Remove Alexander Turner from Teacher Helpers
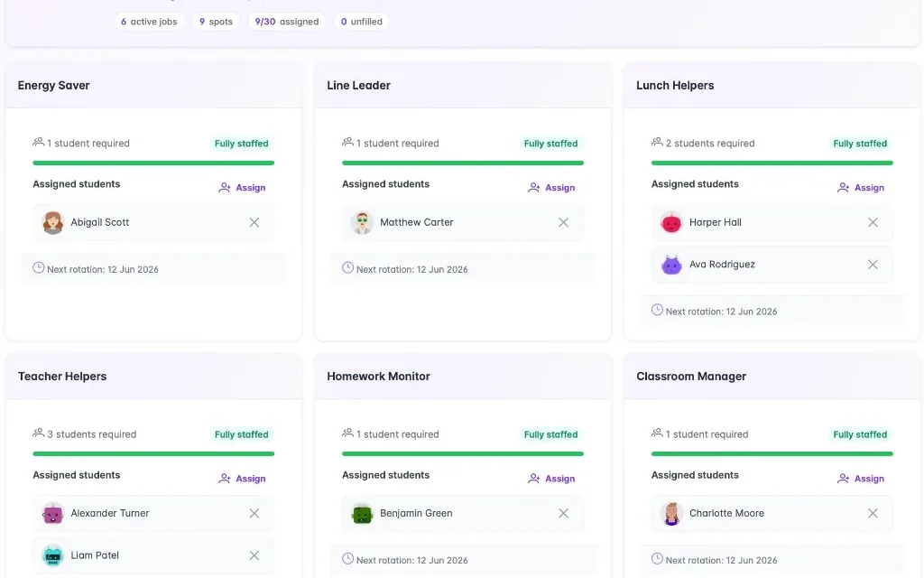 tap(254, 513)
